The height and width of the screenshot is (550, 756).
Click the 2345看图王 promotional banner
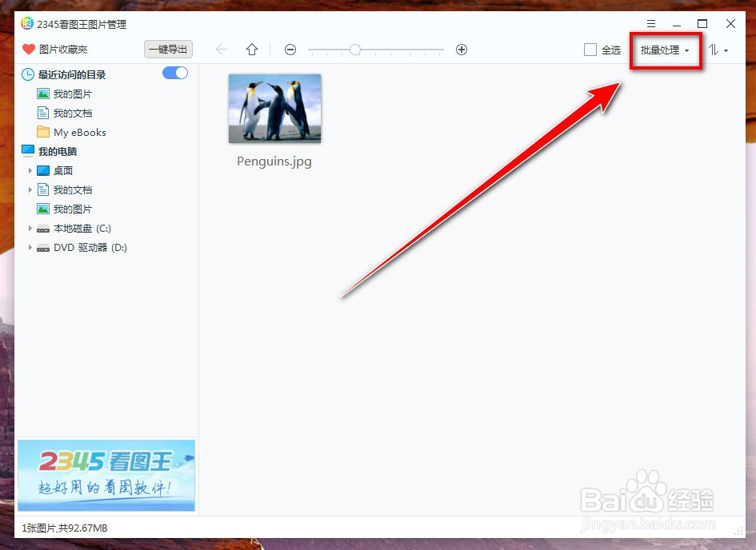coord(106,476)
